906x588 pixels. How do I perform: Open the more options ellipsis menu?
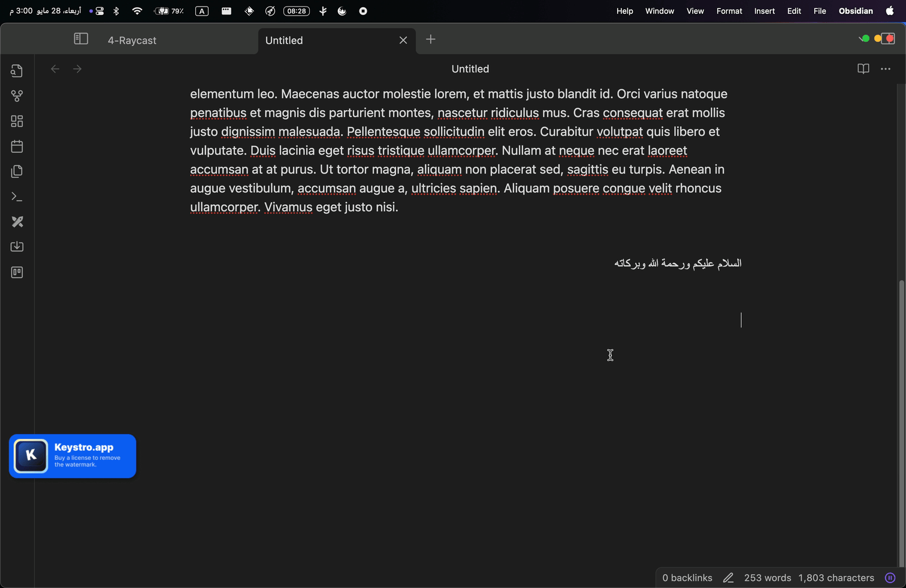pos(886,69)
